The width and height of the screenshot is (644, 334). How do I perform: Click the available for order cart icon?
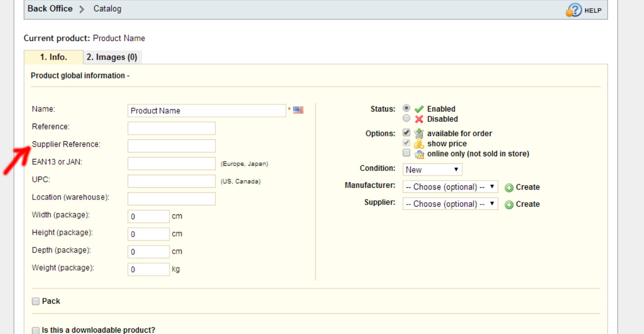coord(419,134)
